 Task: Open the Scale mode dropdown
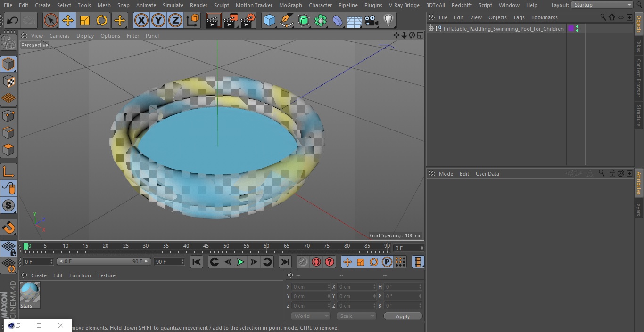click(356, 316)
